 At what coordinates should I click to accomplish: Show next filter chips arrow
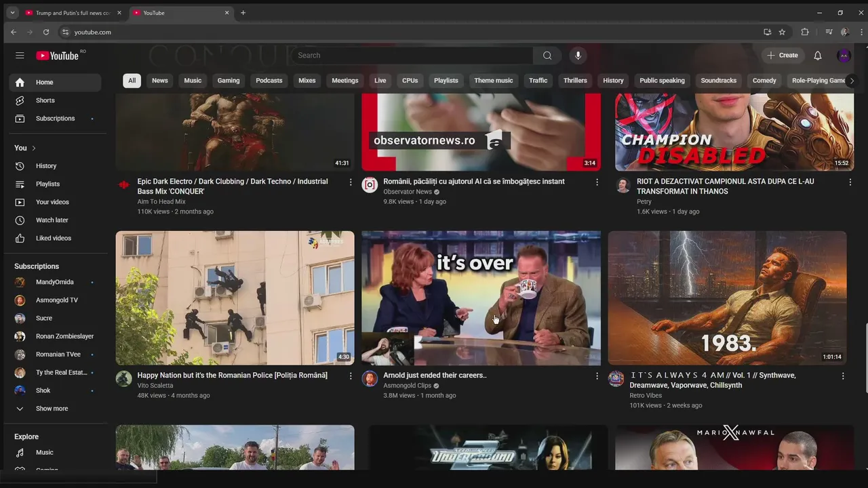pos(852,81)
